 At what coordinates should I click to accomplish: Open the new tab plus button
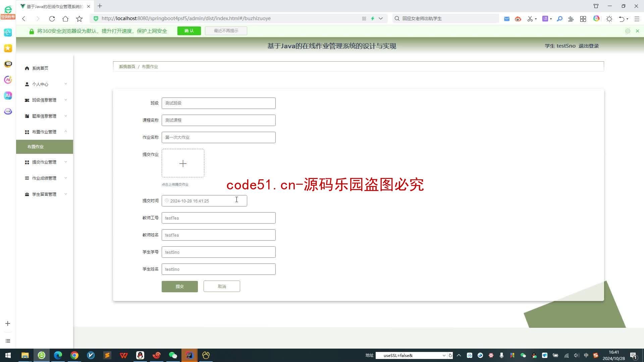pyautogui.click(x=100, y=6)
